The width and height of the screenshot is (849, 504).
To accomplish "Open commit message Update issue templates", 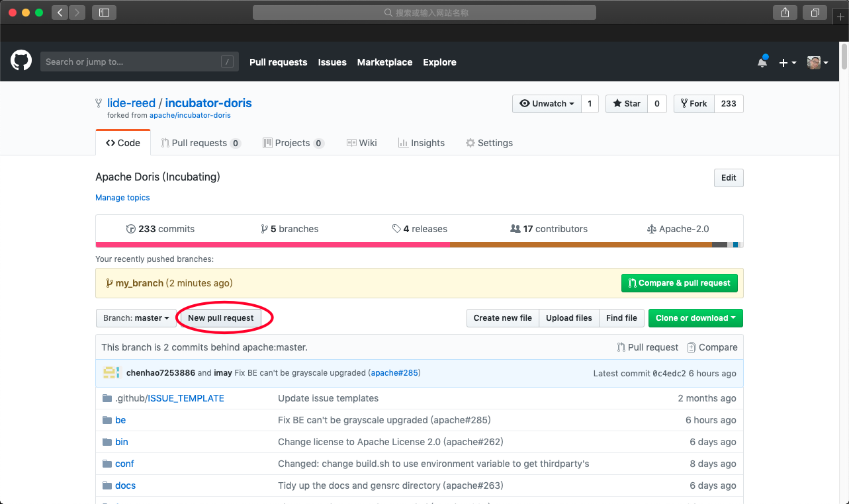I will (x=328, y=398).
